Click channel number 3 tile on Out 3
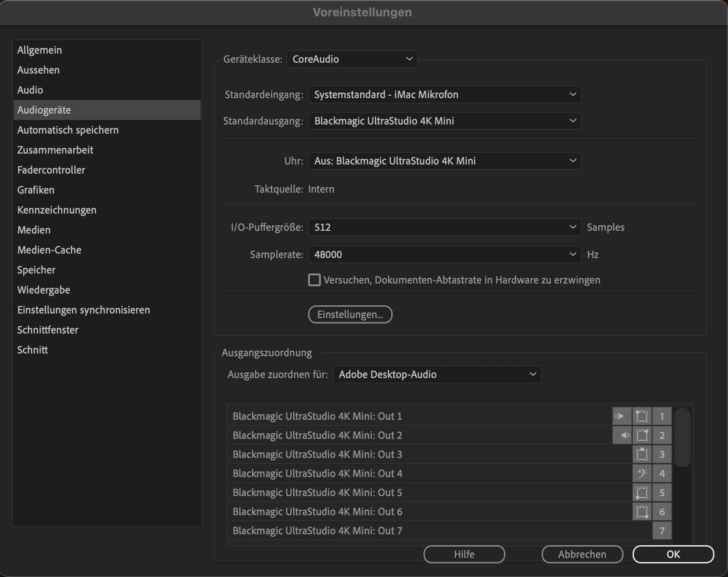The width and height of the screenshot is (728, 577). point(662,454)
